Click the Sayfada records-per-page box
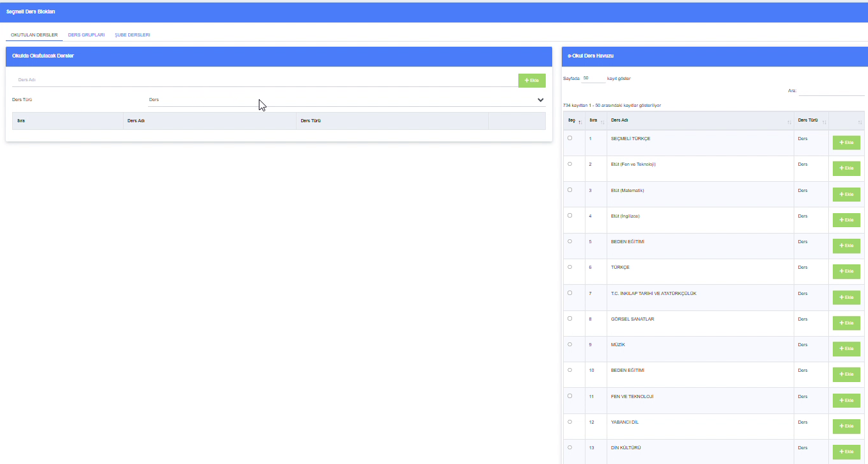Image resolution: width=868 pixels, height=464 pixels. pyautogui.click(x=593, y=78)
